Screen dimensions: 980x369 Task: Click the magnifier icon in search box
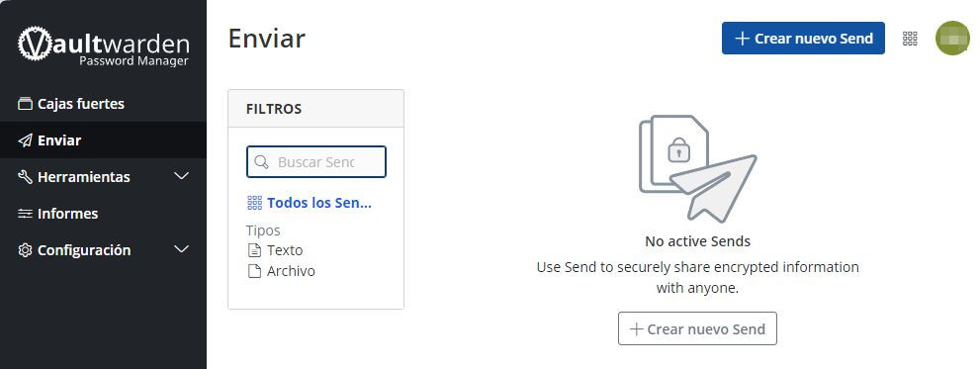(261, 162)
